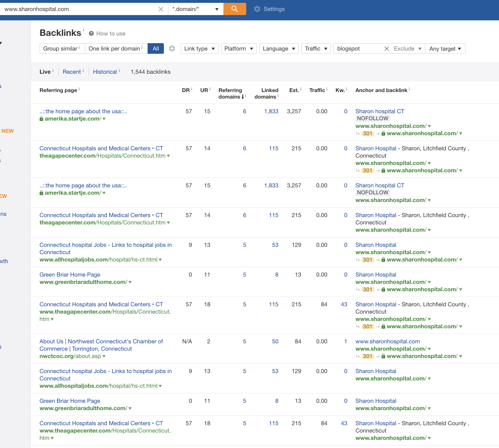Open the Platform filter dropdown
The image size is (499, 448).
pyautogui.click(x=239, y=48)
